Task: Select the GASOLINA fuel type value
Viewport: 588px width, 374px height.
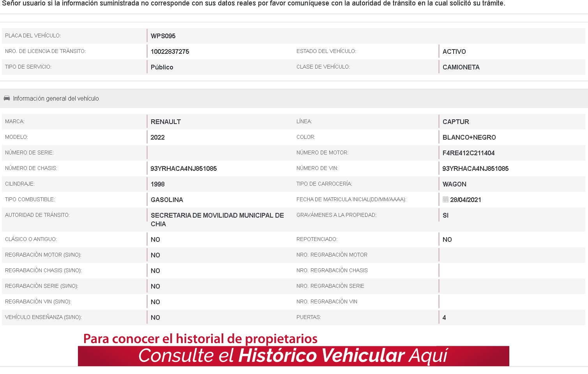Action: (x=167, y=200)
